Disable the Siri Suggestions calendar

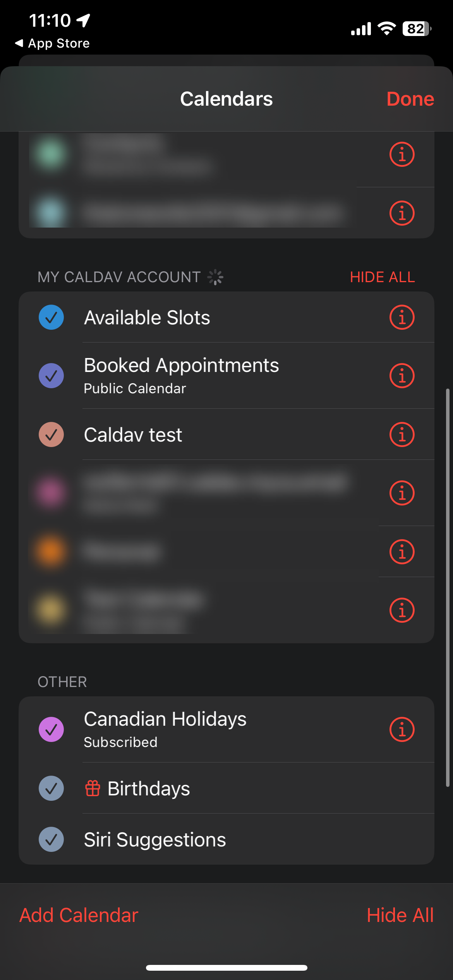(x=51, y=840)
